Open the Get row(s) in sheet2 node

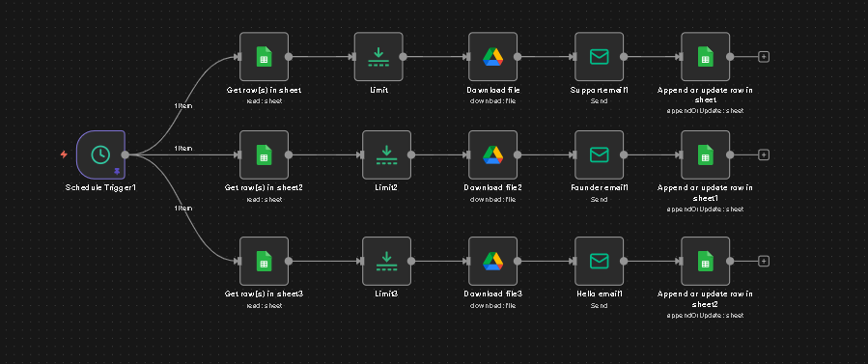point(264,154)
